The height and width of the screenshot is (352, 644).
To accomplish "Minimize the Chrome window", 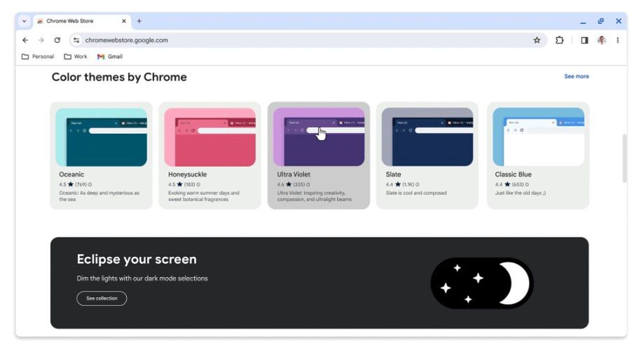I will pos(583,22).
